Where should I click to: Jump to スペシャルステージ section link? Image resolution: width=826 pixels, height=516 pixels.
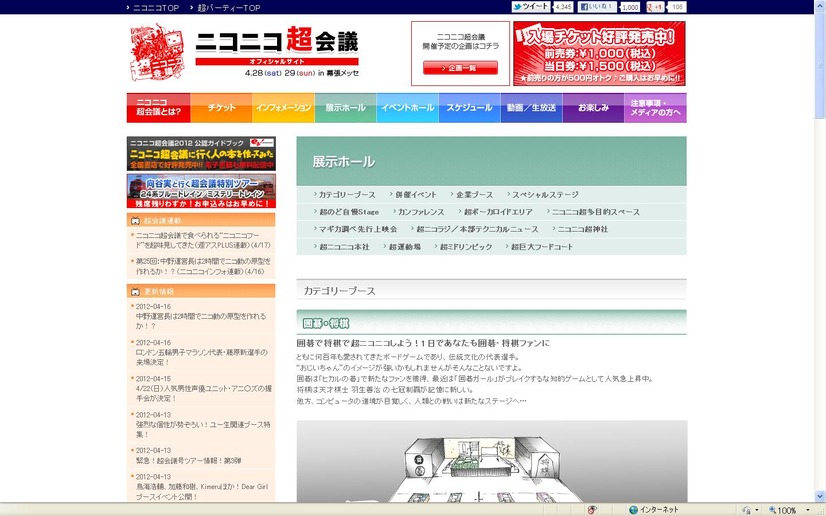tap(545, 195)
